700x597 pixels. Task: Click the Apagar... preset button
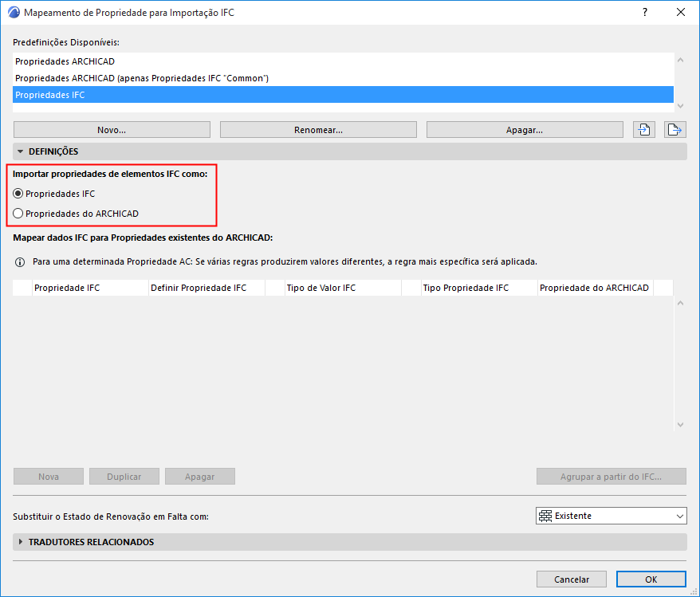pos(525,130)
